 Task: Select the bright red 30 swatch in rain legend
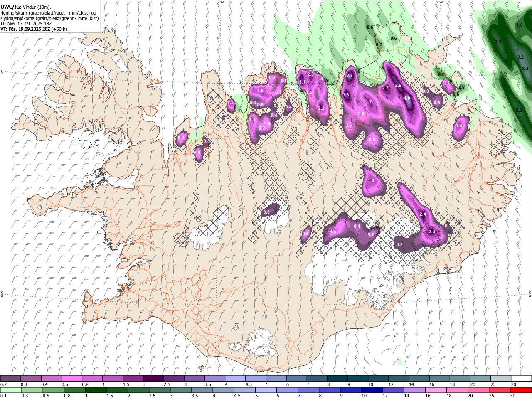tap(520, 390)
